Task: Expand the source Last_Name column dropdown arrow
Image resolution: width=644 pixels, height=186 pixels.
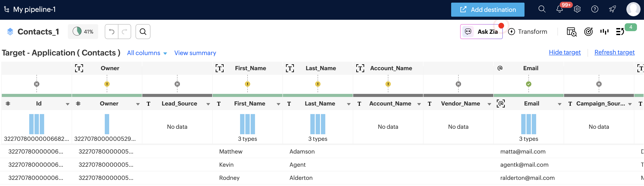Action: pyautogui.click(x=349, y=104)
